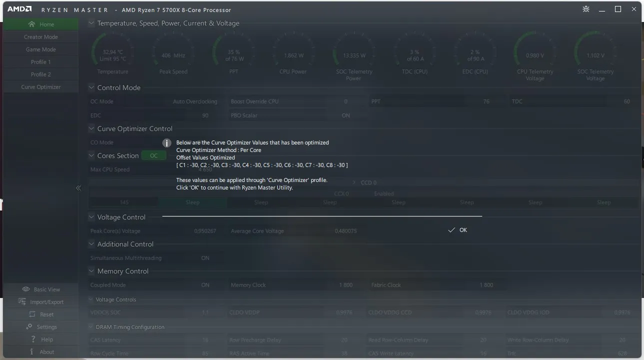Open the Home tab in the sidebar
Image resolution: width=644 pixels, height=360 pixels.
tap(41, 24)
